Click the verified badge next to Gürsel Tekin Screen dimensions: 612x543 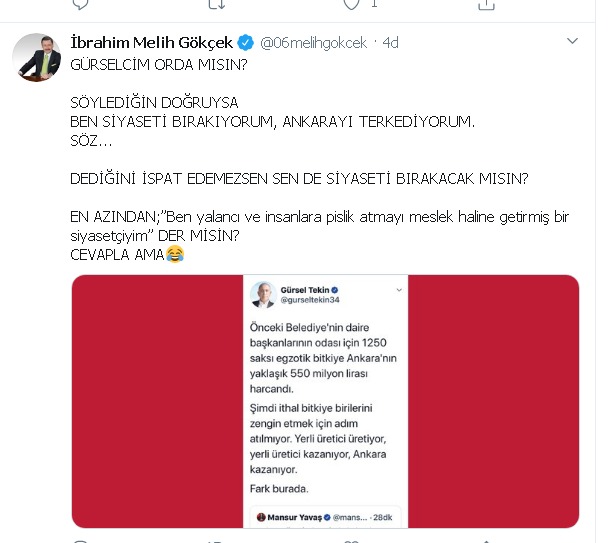click(x=335, y=290)
